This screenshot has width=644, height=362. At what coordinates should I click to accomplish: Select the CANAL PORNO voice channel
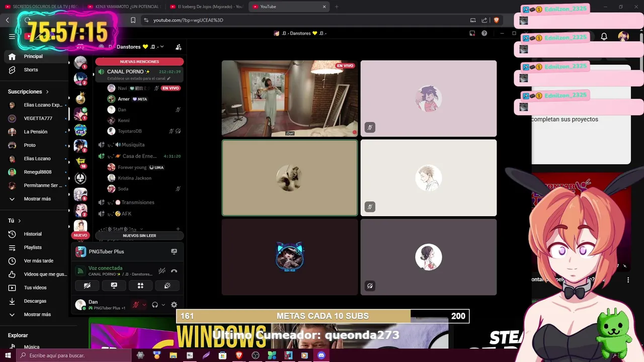pyautogui.click(x=138, y=74)
